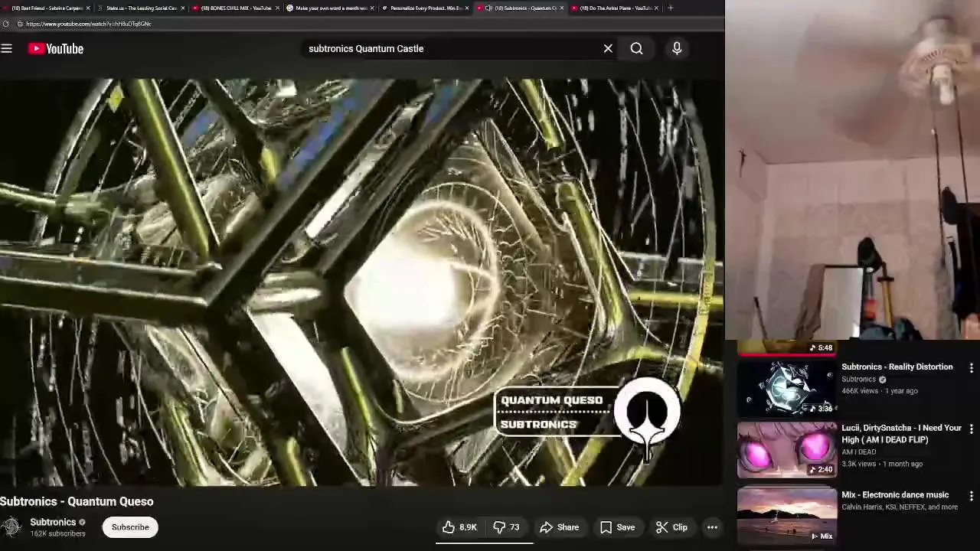Image resolution: width=980 pixels, height=551 pixels.
Task: Click the video title Subtronics - Quantum Queso
Action: 77,501
